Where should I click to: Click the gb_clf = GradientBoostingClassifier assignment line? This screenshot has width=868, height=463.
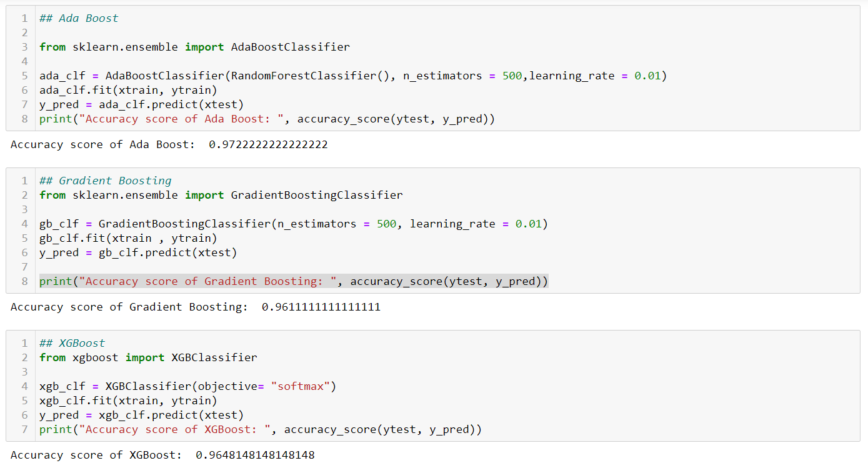(294, 224)
